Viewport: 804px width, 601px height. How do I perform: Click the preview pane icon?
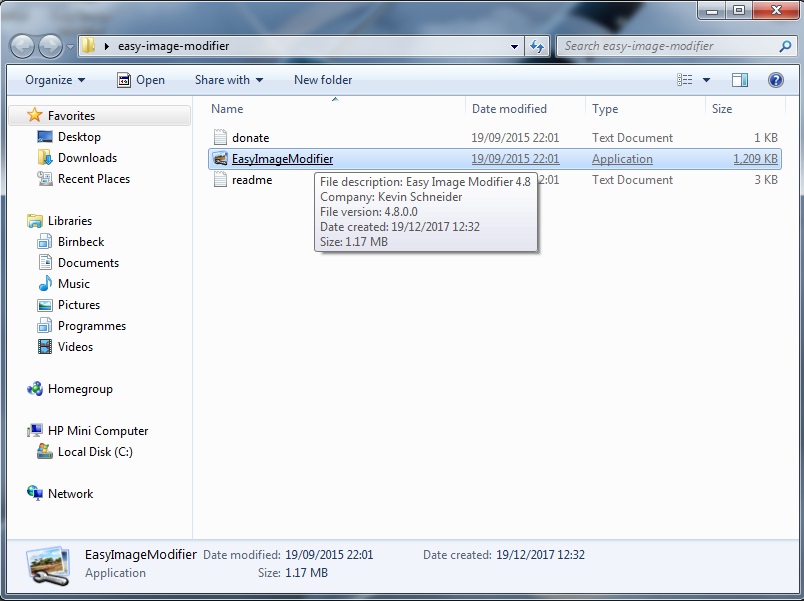click(741, 80)
